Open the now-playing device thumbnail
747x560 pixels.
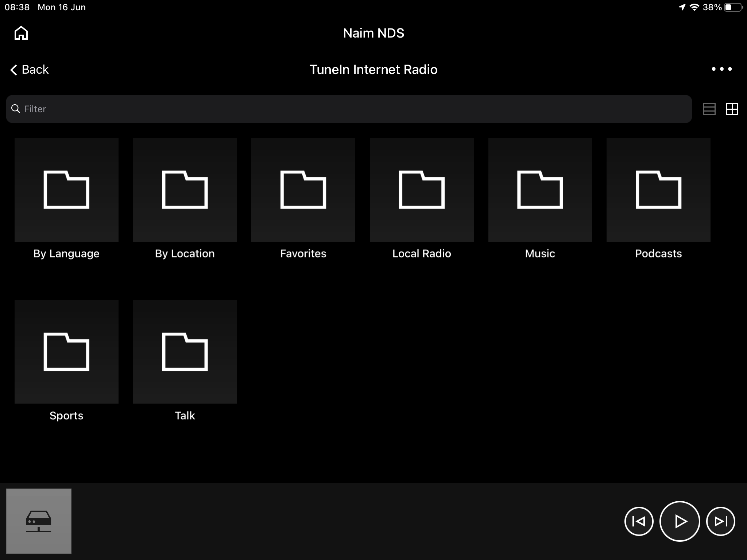[39, 521]
